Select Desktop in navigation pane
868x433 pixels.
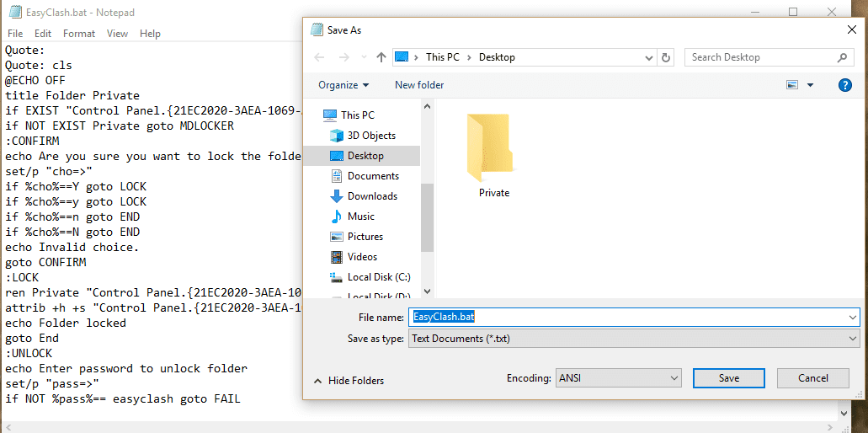(365, 156)
